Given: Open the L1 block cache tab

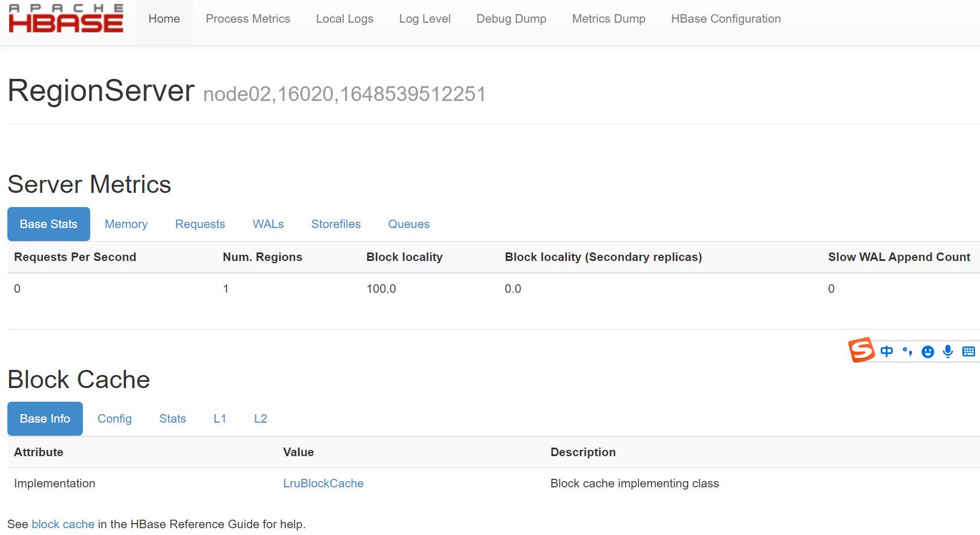Looking at the screenshot, I should coord(220,419).
